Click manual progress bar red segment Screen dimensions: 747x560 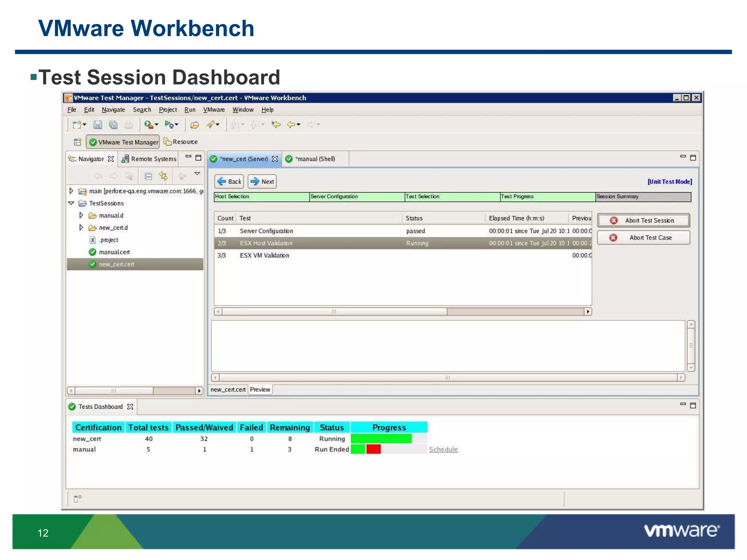coord(373,449)
